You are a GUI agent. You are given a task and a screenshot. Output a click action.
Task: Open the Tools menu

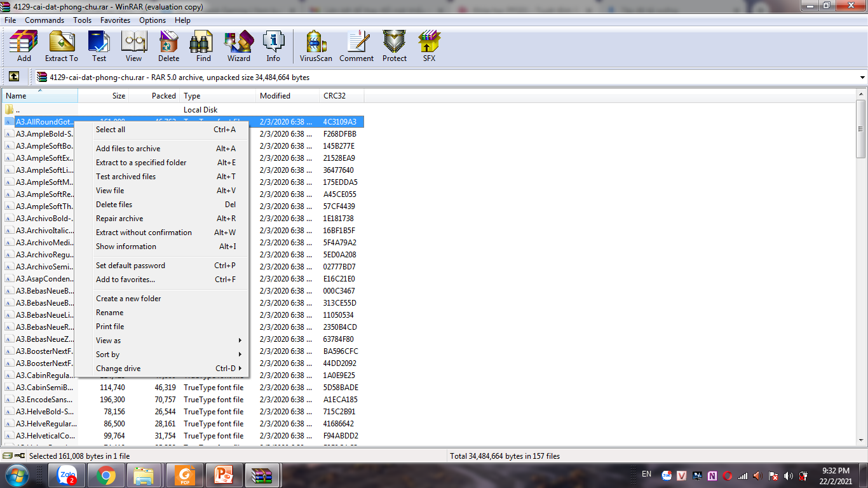pos(82,20)
